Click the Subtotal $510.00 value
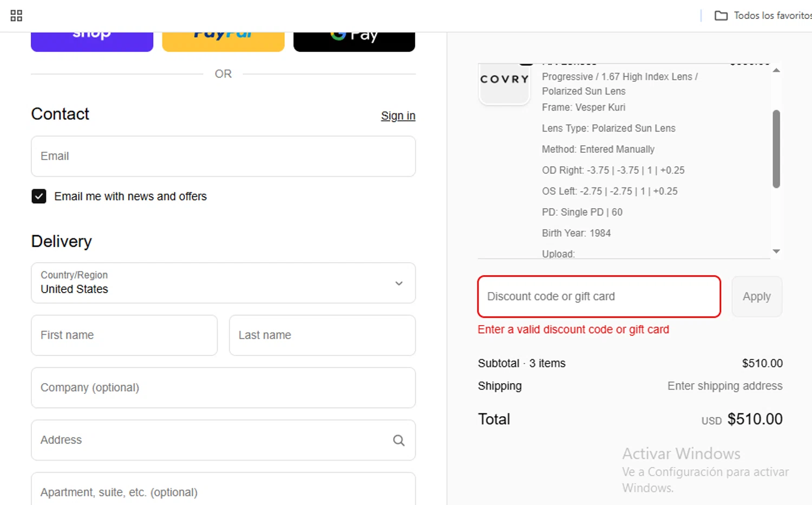This screenshot has width=812, height=505. coord(762,364)
